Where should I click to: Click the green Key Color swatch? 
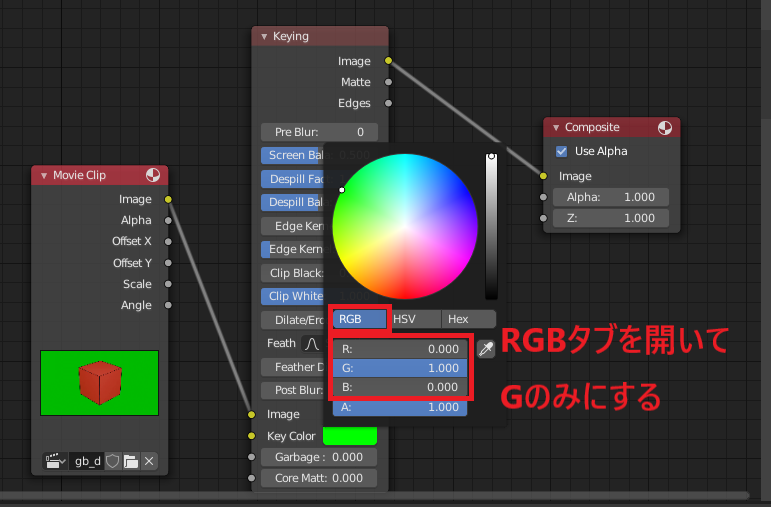click(350, 436)
